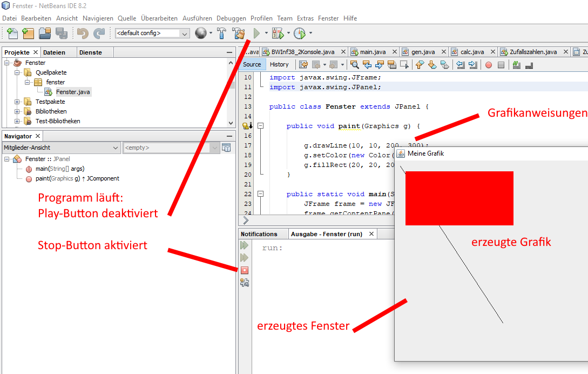Image resolution: width=588 pixels, height=374 pixels.
Task: Open the Debuggen menu
Action: click(231, 18)
